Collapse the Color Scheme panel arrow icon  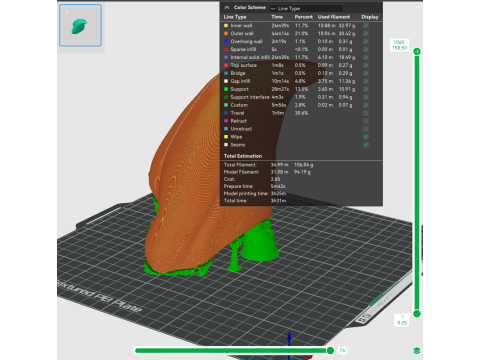pos(227,7)
